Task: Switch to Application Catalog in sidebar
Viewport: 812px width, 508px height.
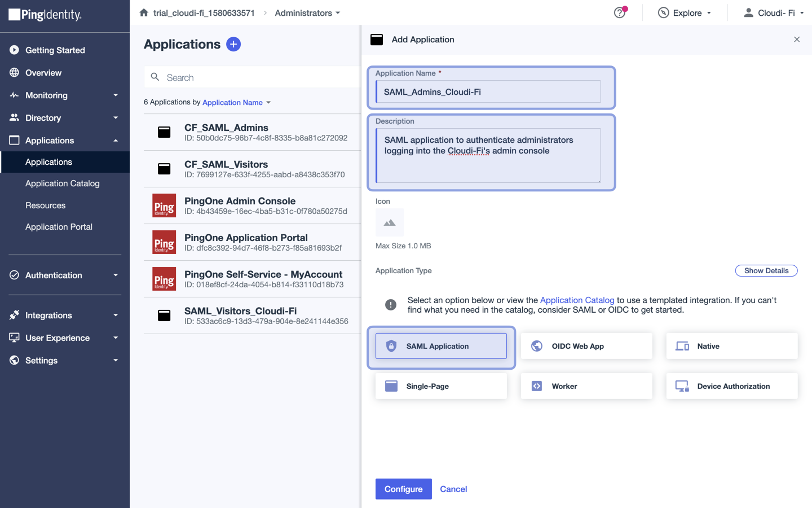Action: 61,183
